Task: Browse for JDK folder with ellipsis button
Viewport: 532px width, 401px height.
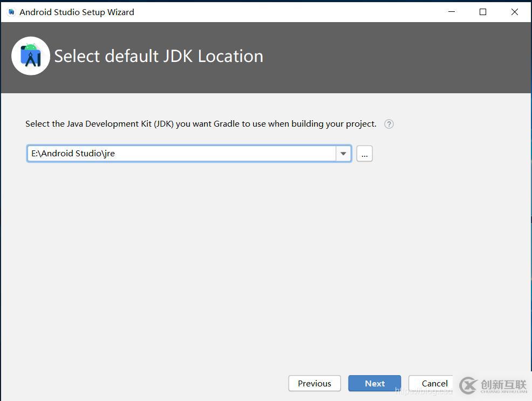Action: pos(364,154)
